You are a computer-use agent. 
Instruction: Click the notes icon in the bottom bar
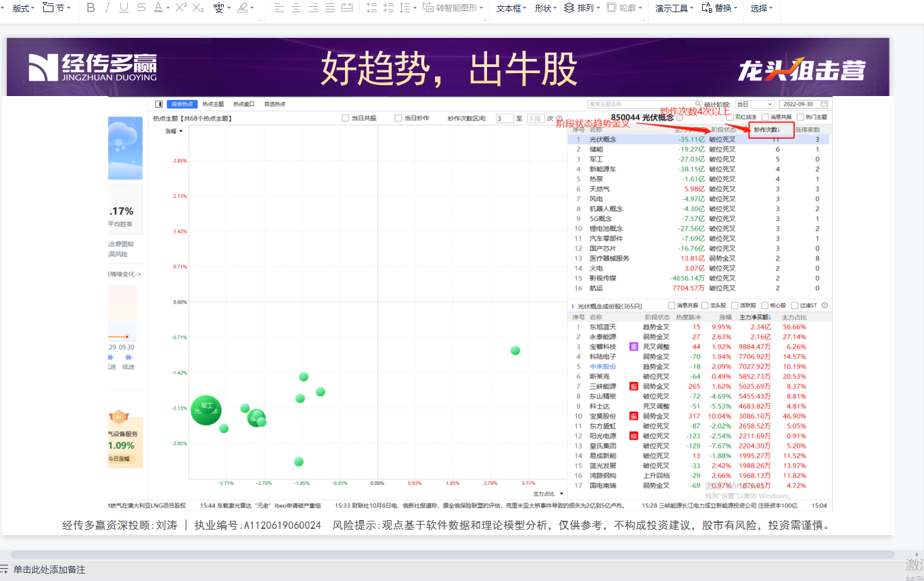click(4, 570)
